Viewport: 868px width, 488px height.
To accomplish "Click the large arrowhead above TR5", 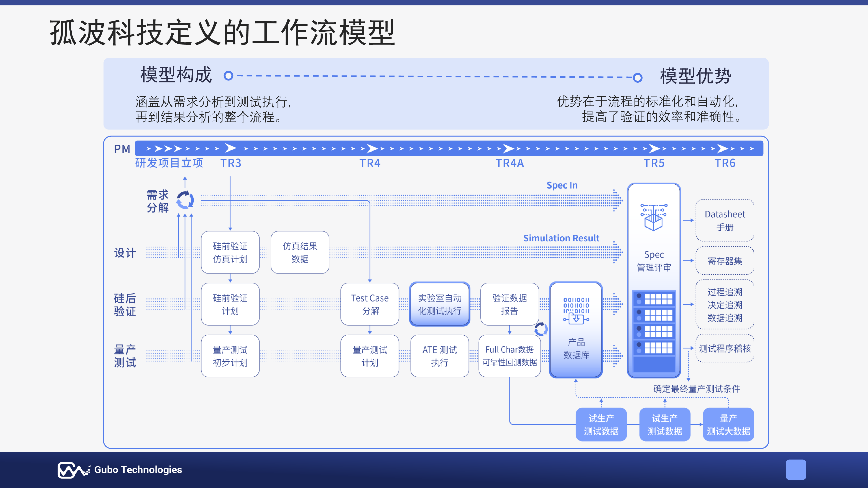I will click(x=654, y=148).
